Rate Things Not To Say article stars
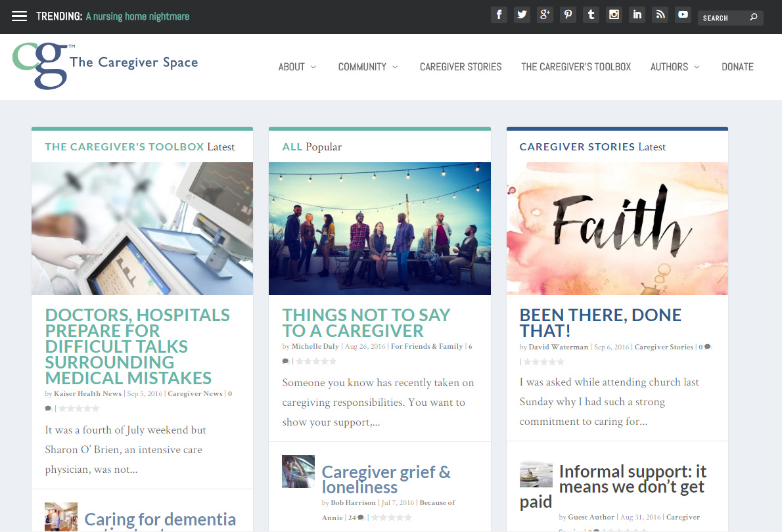The height and width of the screenshot is (532, 782). (x=316, y=361)
